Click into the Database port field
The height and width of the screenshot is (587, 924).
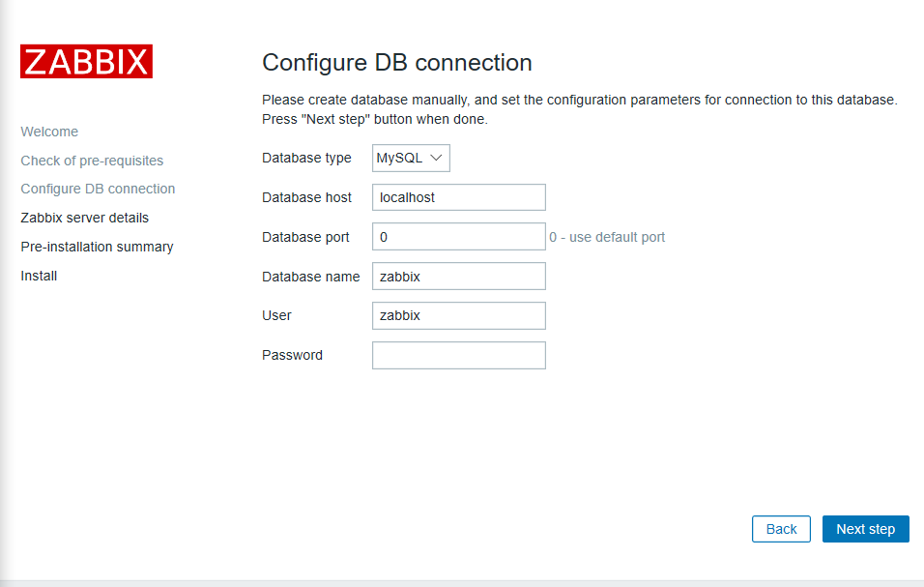(x=458, y=237)
